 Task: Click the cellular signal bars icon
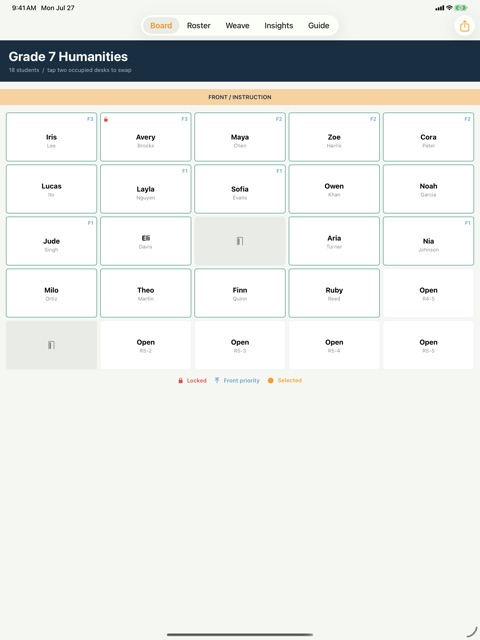pyautogui.click(x=440, y=8)
